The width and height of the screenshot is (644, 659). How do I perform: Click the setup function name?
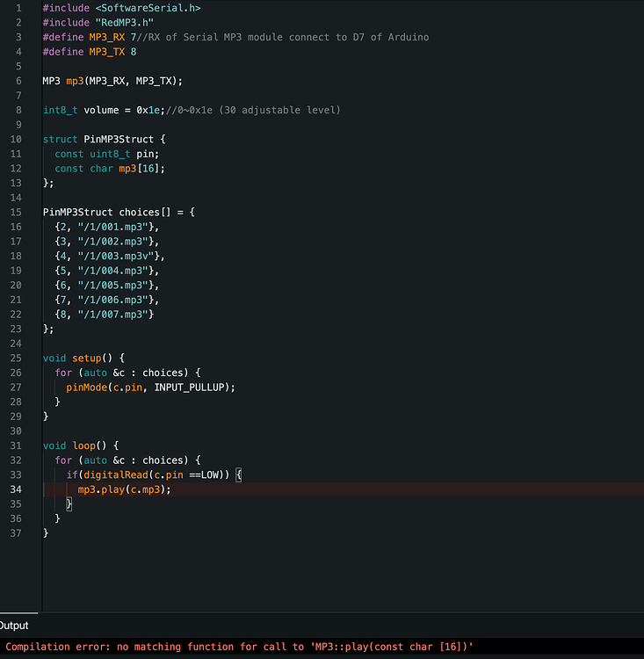pos(86,358)
